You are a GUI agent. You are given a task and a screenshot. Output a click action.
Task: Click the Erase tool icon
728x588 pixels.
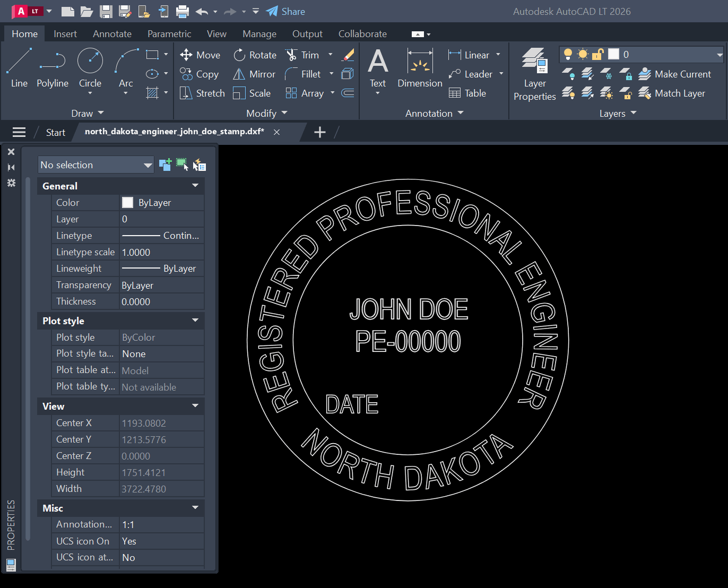[x=348, y=55]
